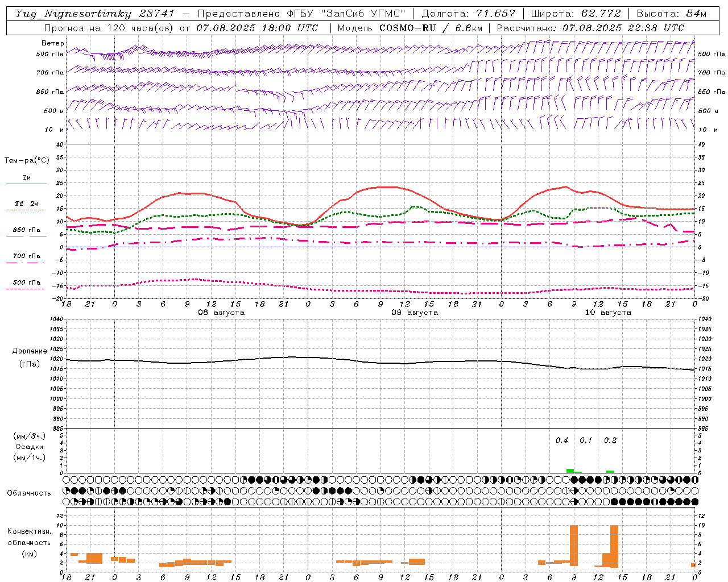This screenshot has width=728, height=582.
Task: Click the Облачность cloud cover label
Action: coord(29,493)
